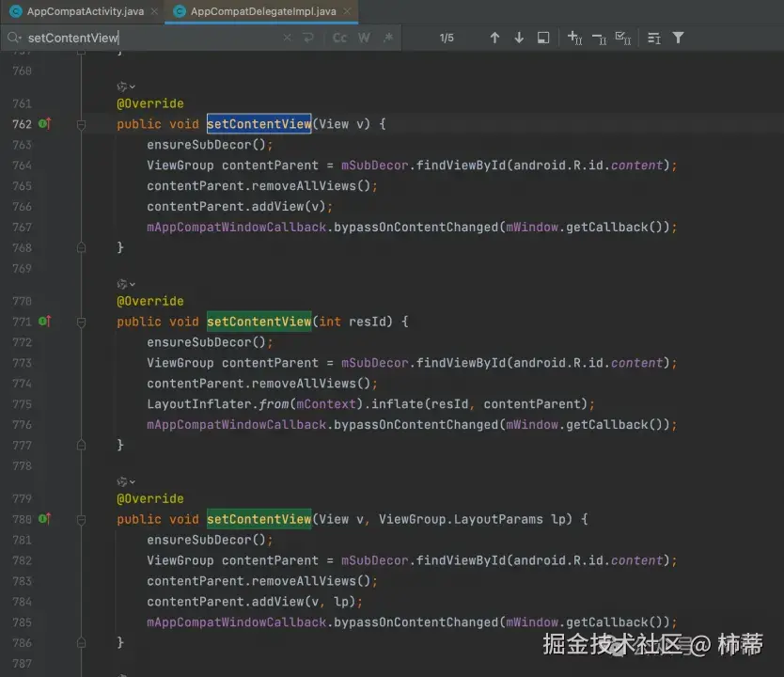The height and width of the screenshot is (677, 784).
Task: Click removeAllViews call on line 774
Action: (x=311, y=384)
